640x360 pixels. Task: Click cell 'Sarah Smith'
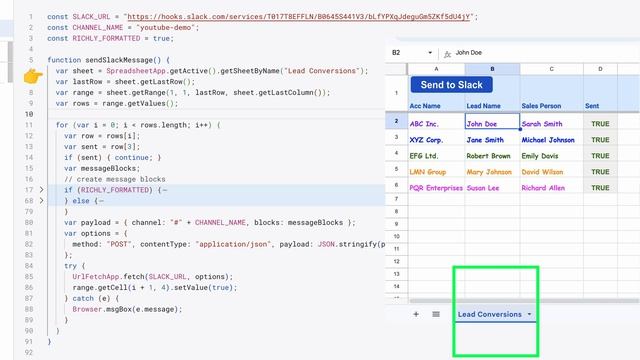(551, 121)
